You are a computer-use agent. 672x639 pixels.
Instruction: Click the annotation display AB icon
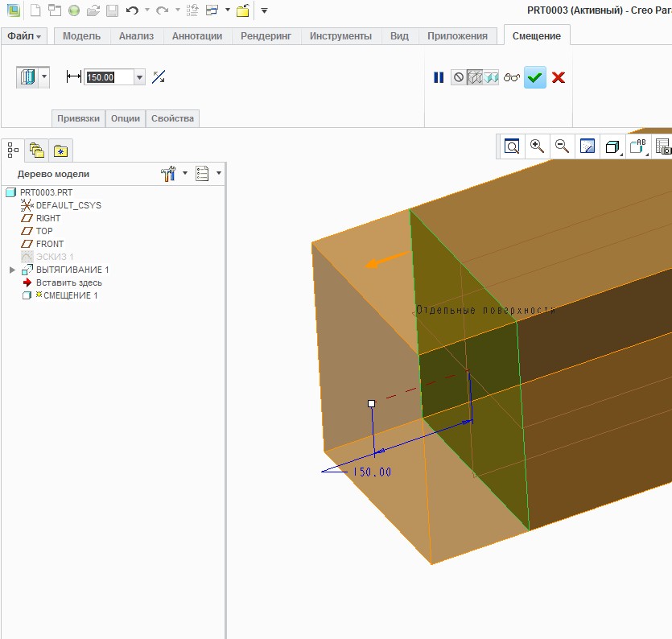click(x=637, y=146)
